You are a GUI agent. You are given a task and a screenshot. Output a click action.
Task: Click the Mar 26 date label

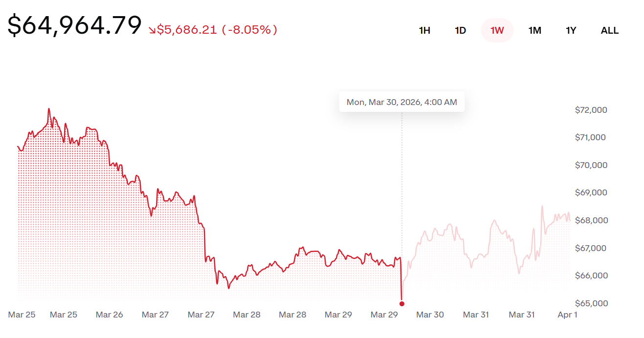109,315
